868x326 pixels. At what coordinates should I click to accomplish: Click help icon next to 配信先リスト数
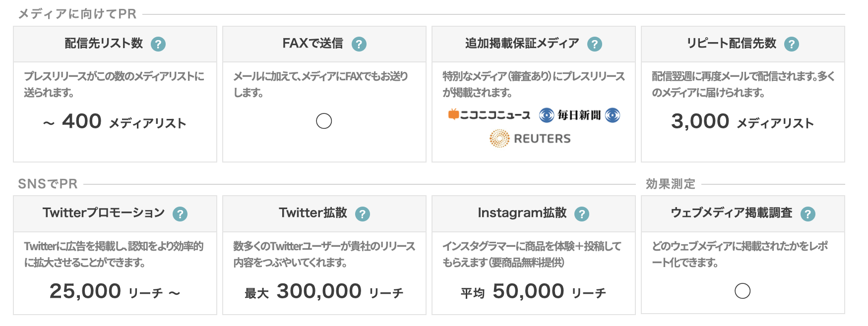[158, 44]
